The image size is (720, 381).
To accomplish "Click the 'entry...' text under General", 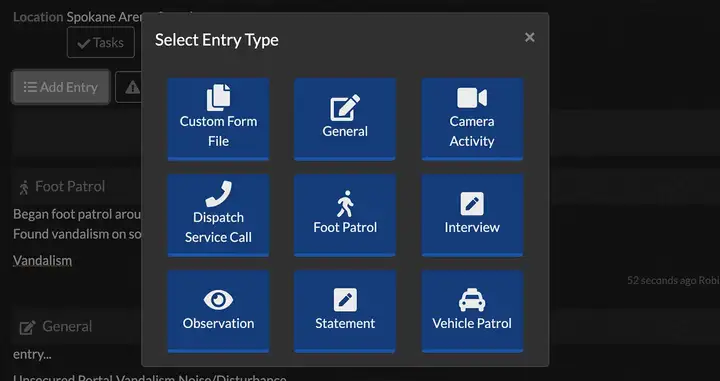I will (x=32, y=354).
